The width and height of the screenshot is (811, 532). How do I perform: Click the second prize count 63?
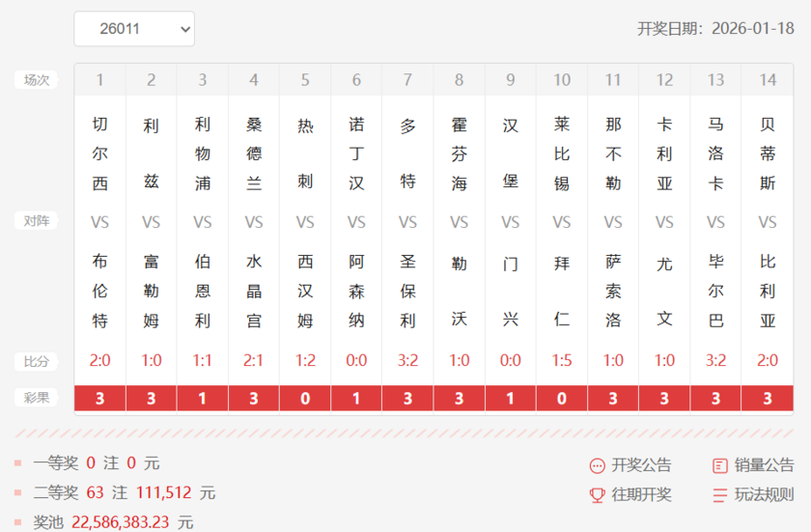pyautogui.click(x=96, y=492)
